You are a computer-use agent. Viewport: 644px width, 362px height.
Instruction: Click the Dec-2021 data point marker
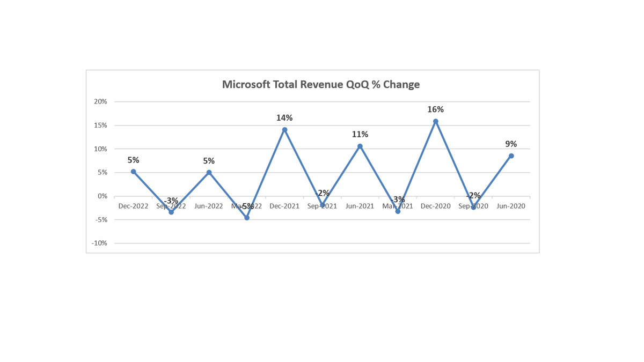pos(284,130)
